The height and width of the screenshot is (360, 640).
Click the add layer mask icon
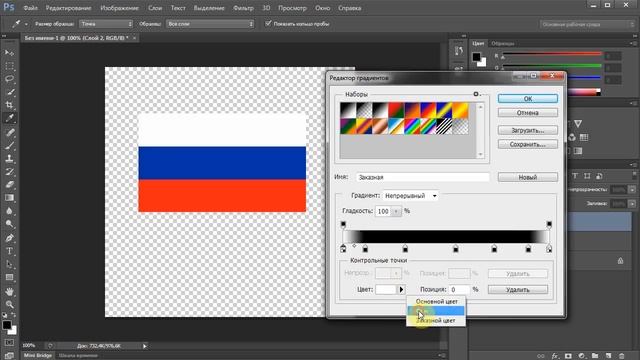[569, 356]
